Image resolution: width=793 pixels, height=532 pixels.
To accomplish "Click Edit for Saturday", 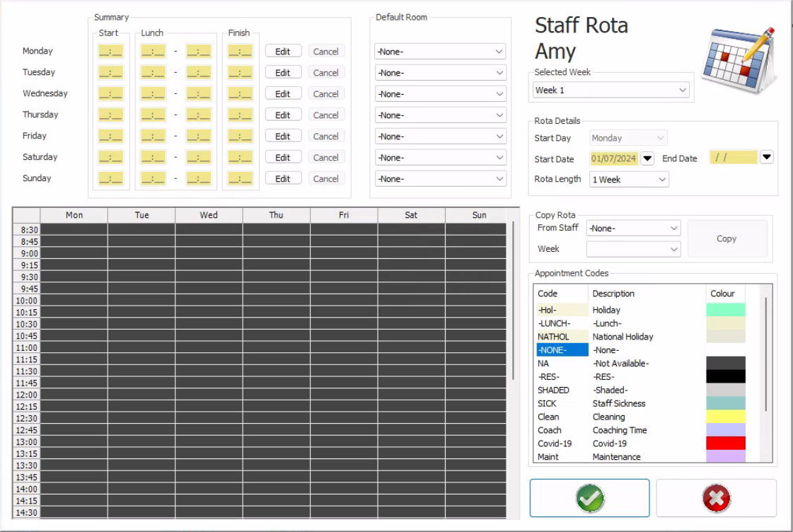I will click(x=283, y=158).
